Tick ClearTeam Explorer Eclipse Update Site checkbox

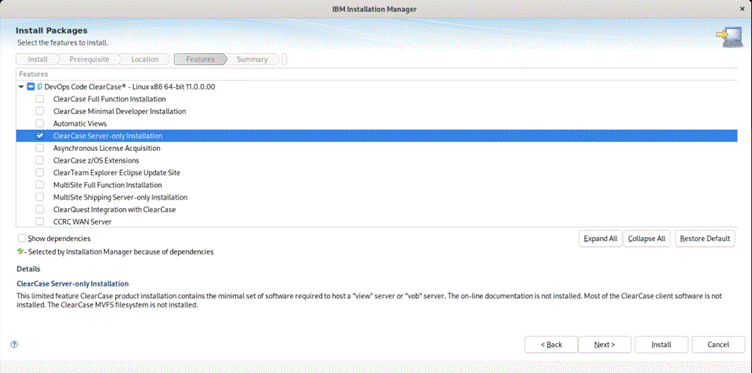pyautogui.click(x=40, y=173)
